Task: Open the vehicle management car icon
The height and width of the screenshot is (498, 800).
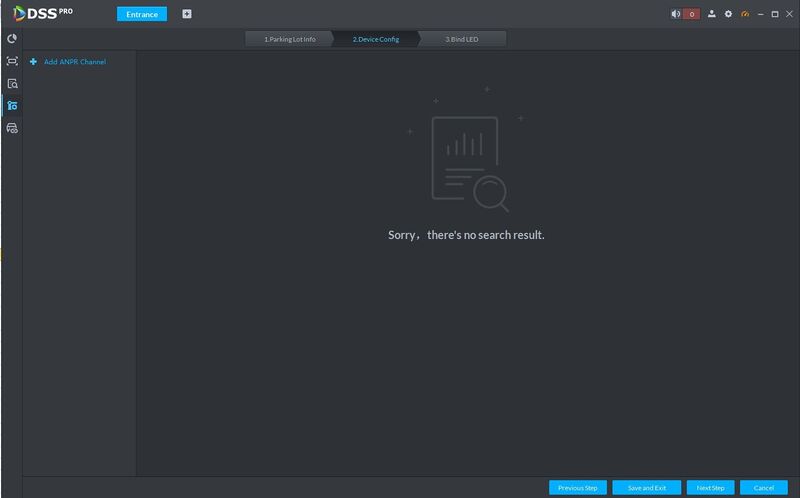Action: (x=12, y=128)
